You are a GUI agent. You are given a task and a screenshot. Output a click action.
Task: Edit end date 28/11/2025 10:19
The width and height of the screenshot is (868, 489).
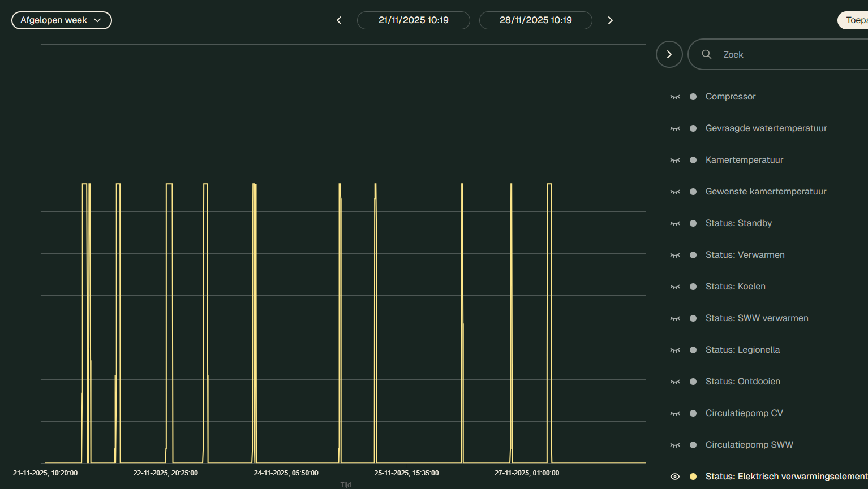[536, 20]
